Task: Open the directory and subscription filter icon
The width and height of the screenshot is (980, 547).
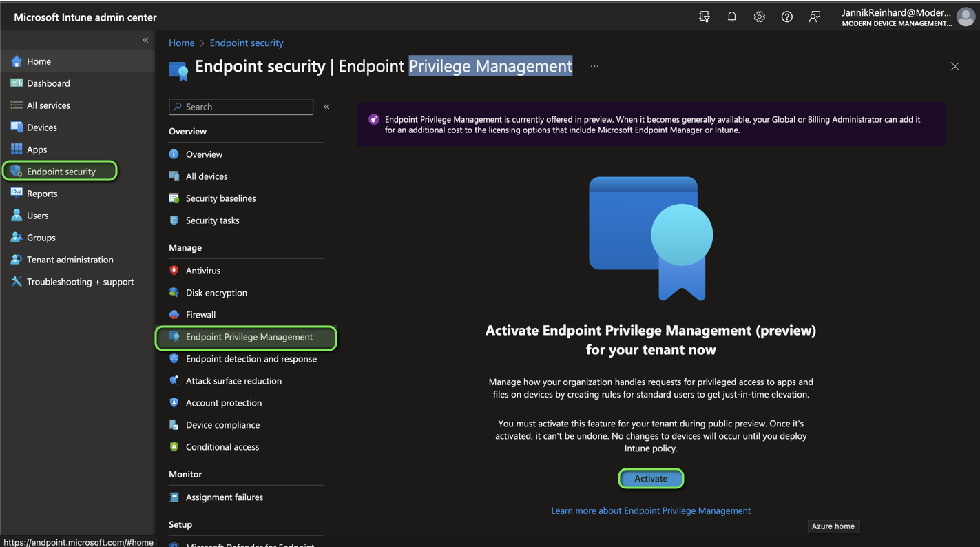Action: click(x=704, y=17)
